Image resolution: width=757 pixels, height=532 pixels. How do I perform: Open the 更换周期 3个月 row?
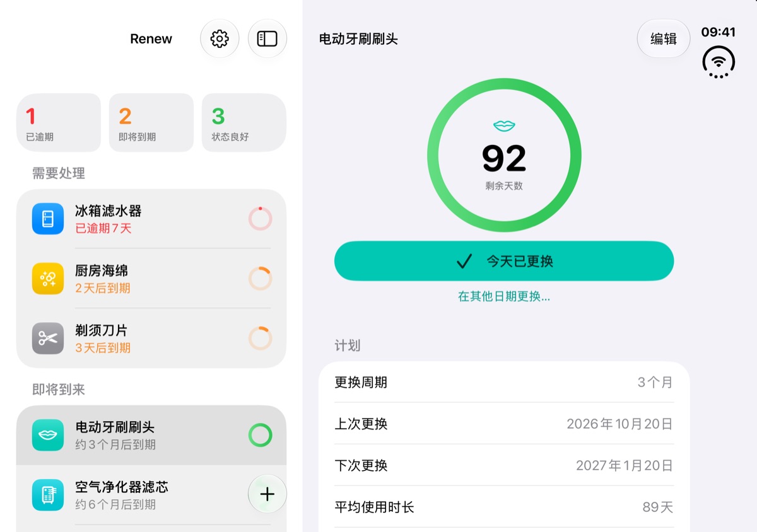pos(504,382)
